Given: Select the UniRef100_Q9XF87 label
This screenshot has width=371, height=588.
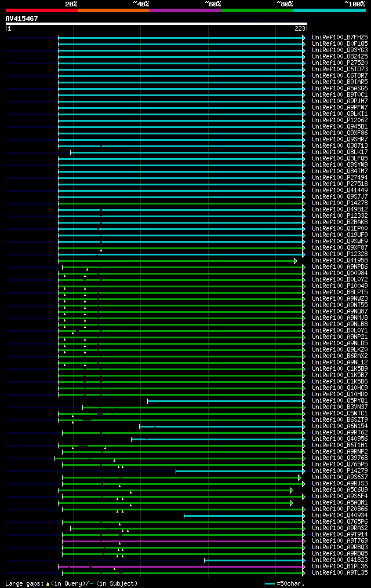Looking at the screenshot, I should click(340, 248).
